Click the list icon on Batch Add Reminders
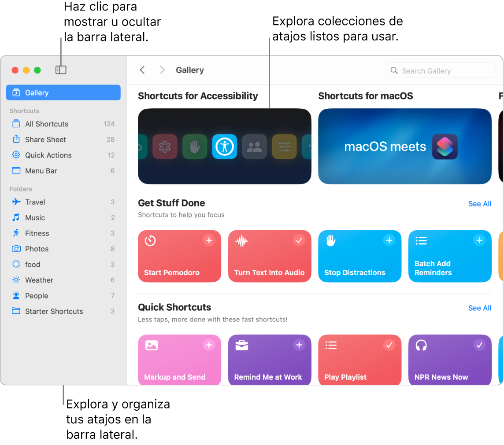Screen dimensions: 504x445 coord(421,241)
